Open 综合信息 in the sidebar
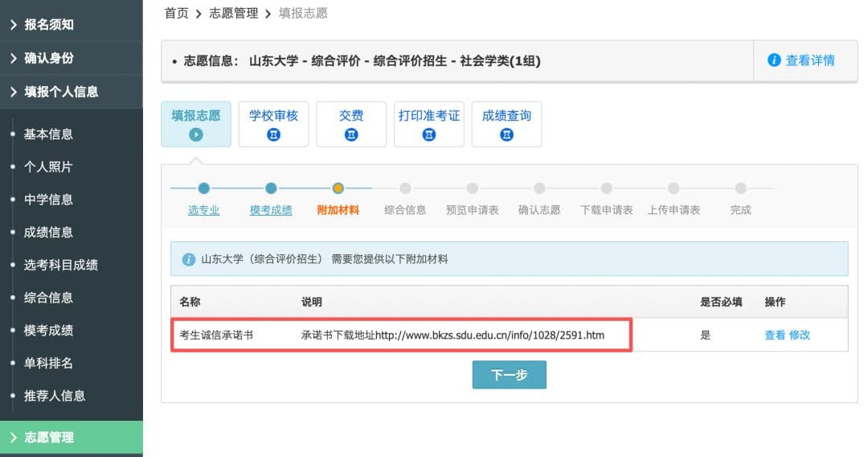868x457 pixels. click(48, 298)
